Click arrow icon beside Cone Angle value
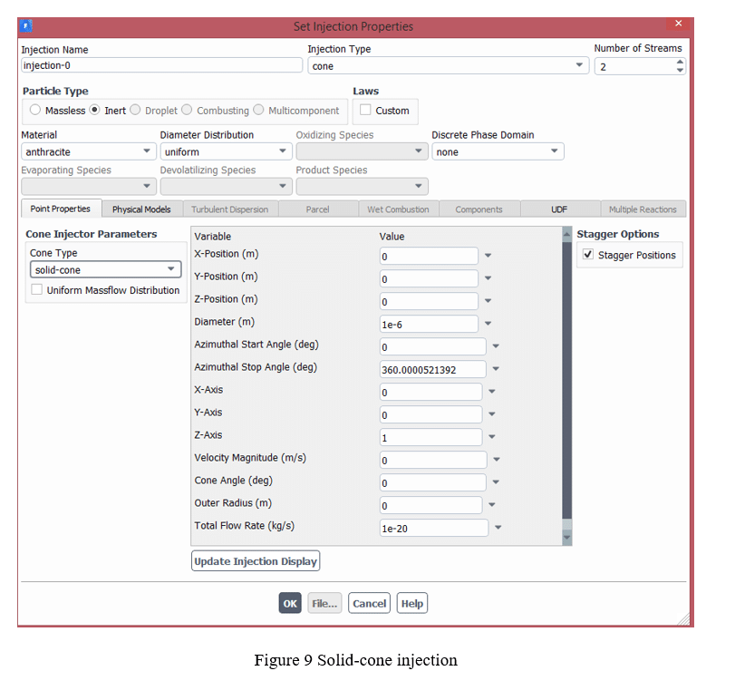This screenshot has height=700, width=735. click(496, 483)
